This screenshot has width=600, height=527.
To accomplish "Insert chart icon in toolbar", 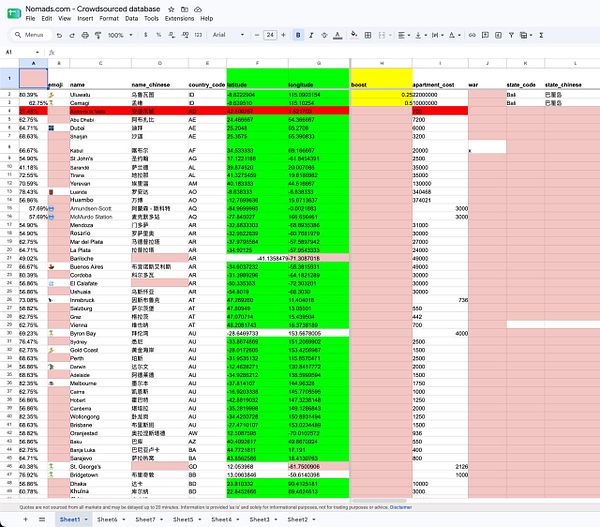I will click(x=498, y=35).
